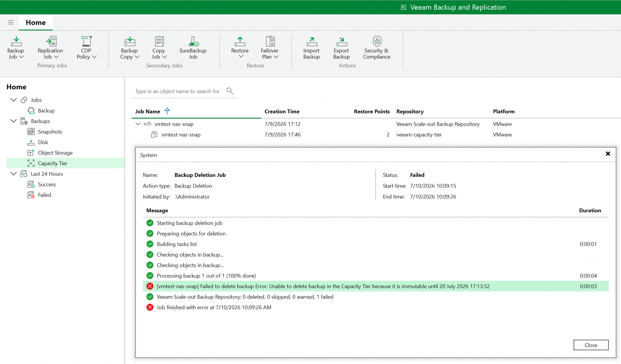
Task: Click the Jobs gear icon in tree
Action: pos(24,100)
